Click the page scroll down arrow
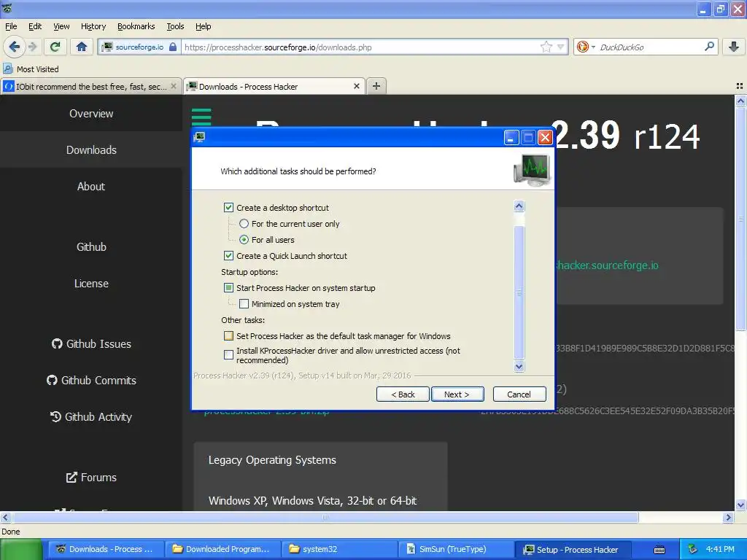The image size is (747, 560). point(740,505)
